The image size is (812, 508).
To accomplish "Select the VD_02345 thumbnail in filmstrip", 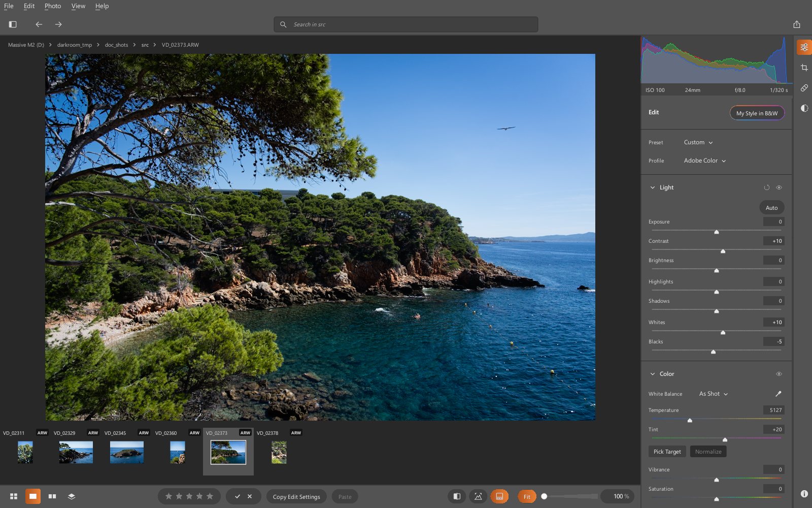I will pos(127,452).
